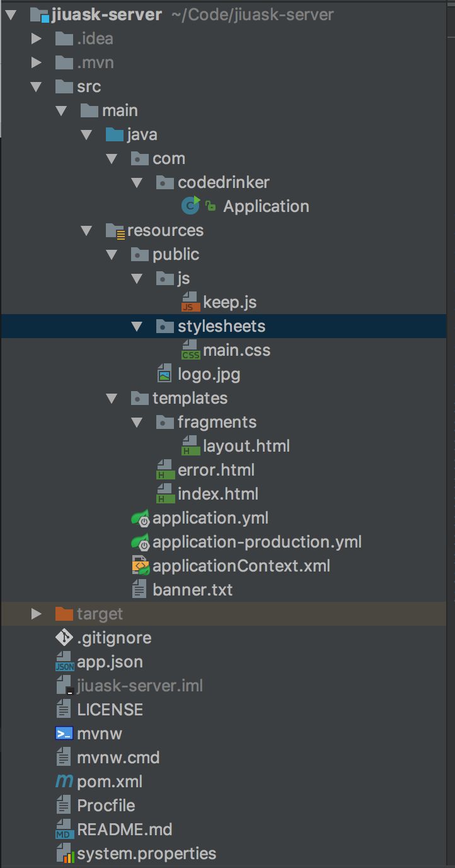Screen dimensions: 455x868
Task: Collapse the resources folder
Action: click(x=86, y=230)
